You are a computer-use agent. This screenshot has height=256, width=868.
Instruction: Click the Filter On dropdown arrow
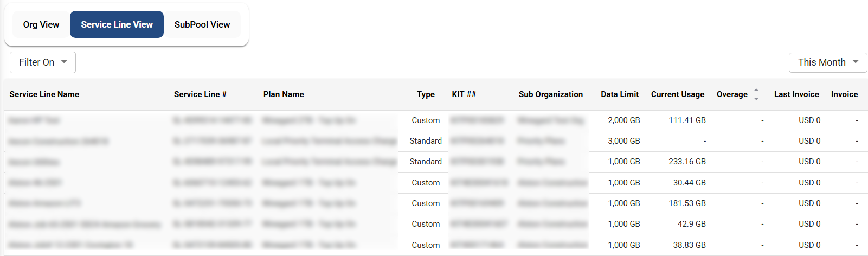[64, 62]
